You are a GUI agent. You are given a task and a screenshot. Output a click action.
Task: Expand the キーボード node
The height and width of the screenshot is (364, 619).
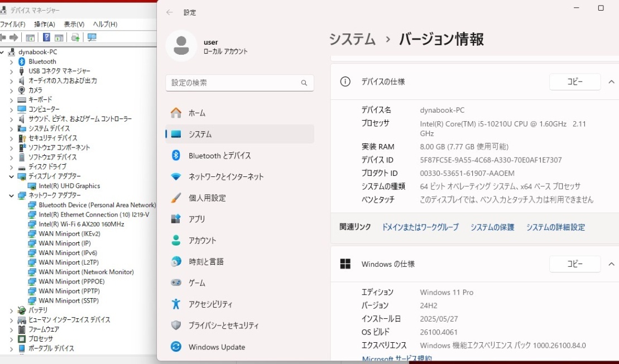tap(12, 100)
